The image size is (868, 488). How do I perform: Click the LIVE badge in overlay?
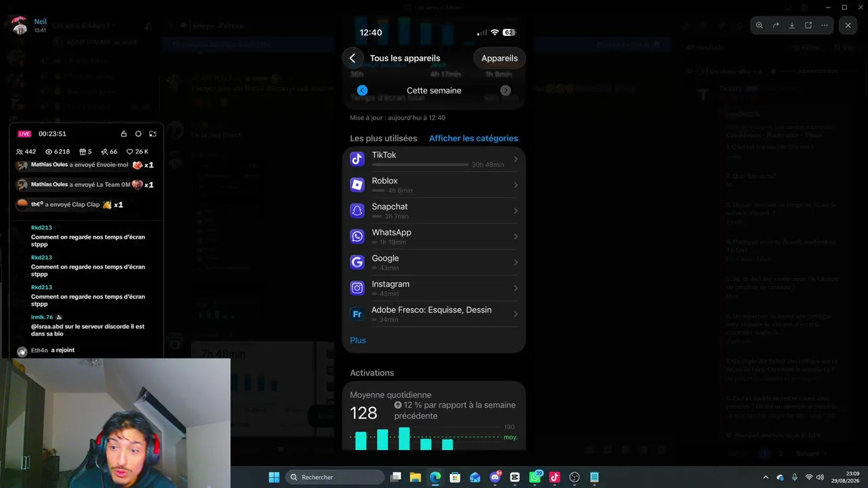pos(24,134)
